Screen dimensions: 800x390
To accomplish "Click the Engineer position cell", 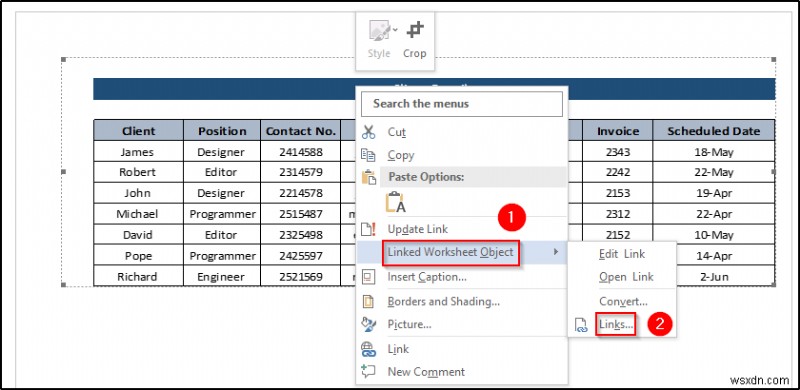I will point(222,276).
